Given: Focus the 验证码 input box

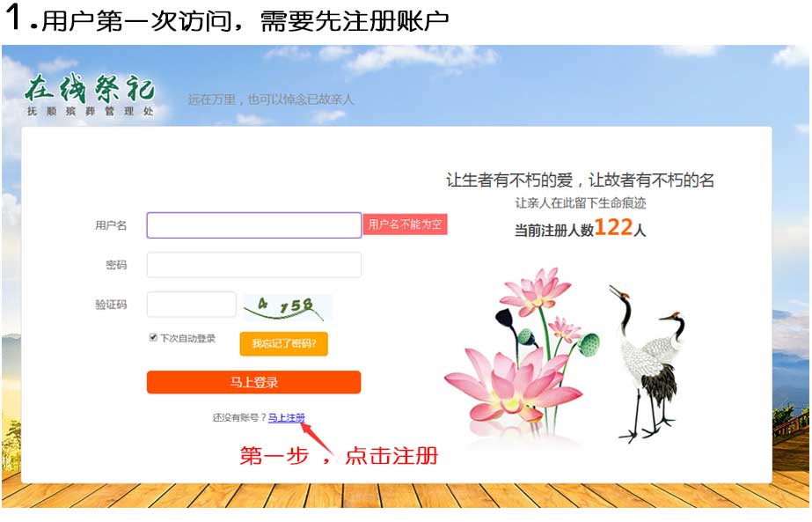Looking at the screenshot, I should point(192,305).
